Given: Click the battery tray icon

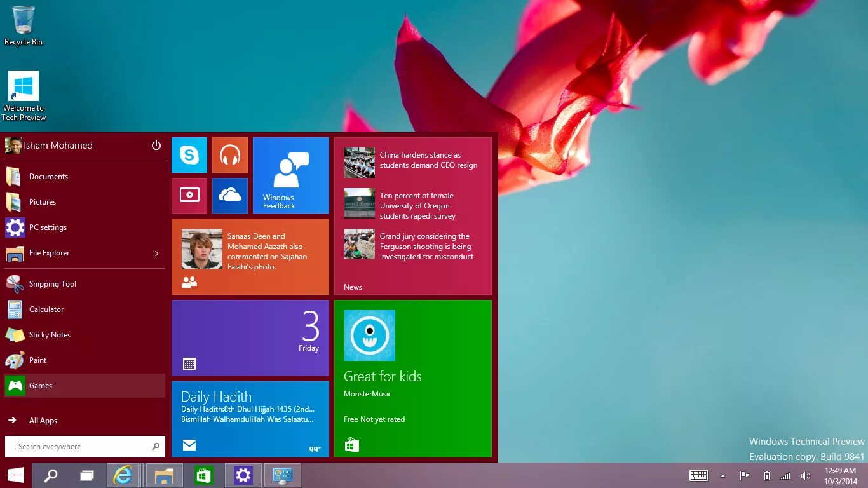Looking at the screenshot, I should pyautogui.click(x=766, y=476).
